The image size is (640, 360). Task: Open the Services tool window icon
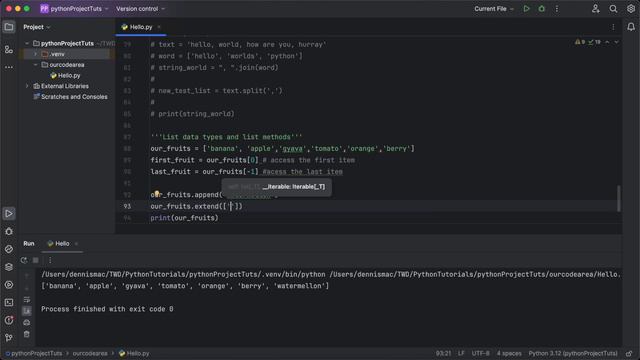coord(9,284)
